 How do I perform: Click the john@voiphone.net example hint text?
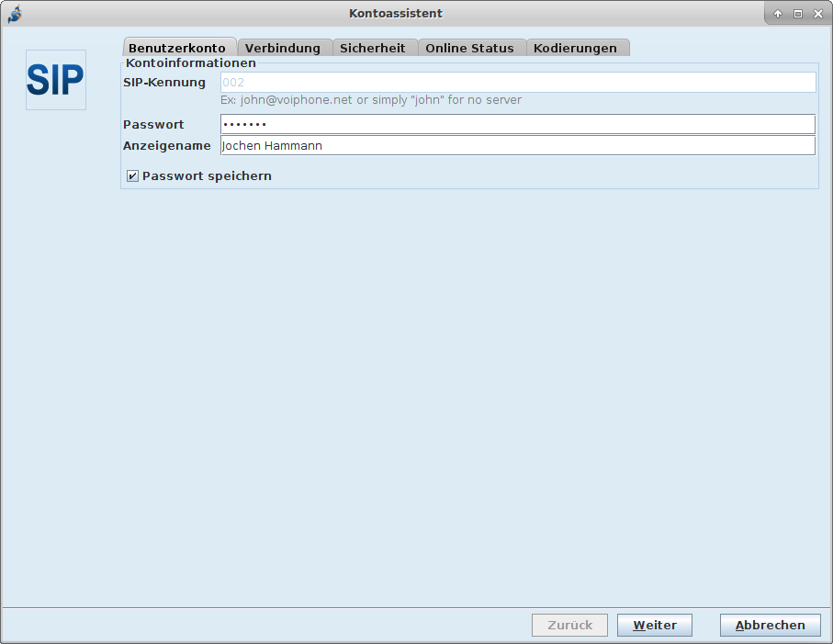click(x=371, y=100)
